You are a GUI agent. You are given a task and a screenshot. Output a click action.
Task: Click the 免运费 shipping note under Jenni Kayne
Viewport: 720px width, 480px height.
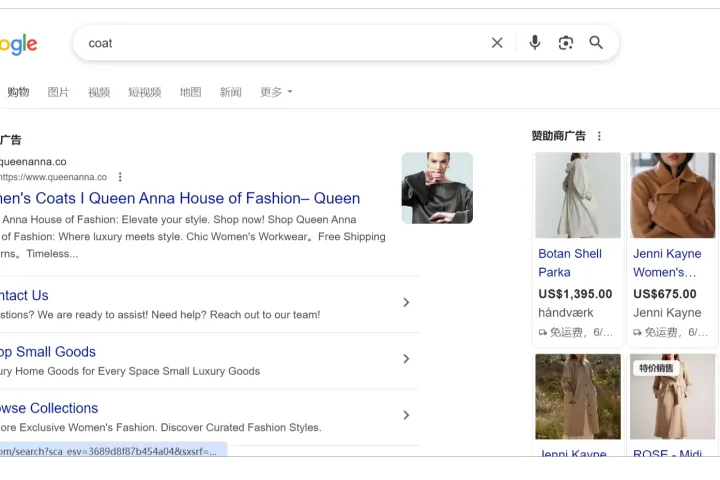(670, 332)
